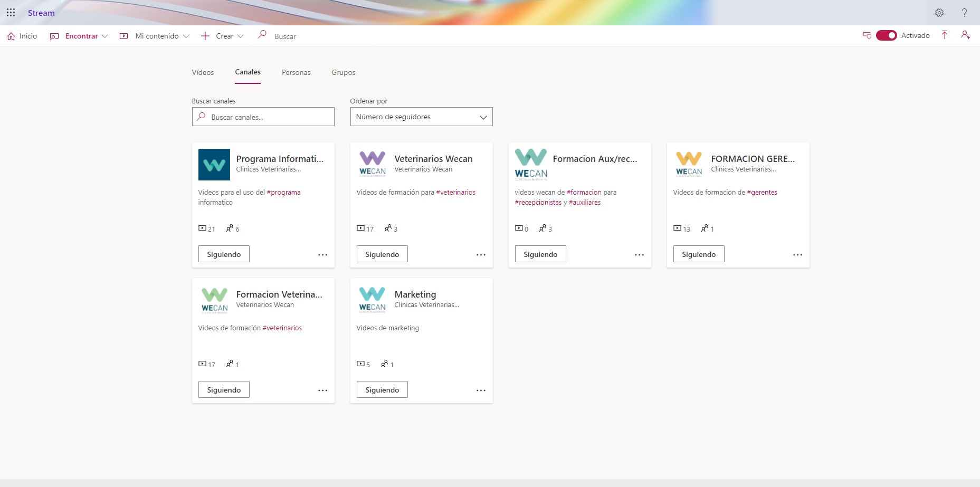Click followers icon on Programa Informati... card
Image resolution: width=980 pixels, height=487 pixels.
point(230,228)
